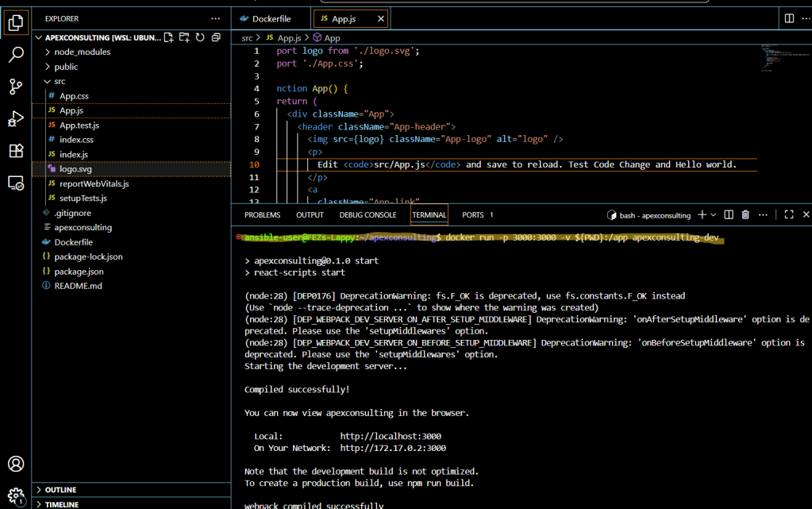812x509 pixels.
Task: Toggle maximized terminal panel size
Action: click(789, 214)
